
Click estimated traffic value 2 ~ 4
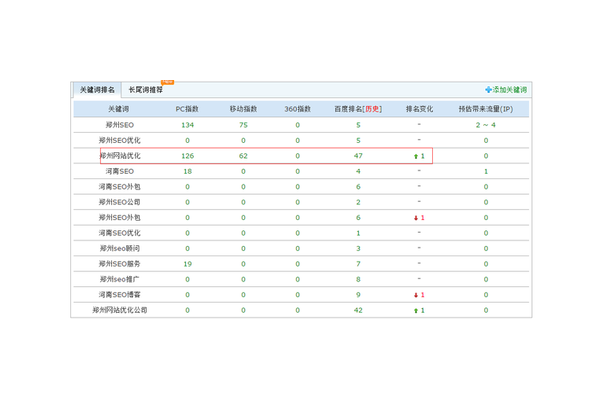(486, 125)
